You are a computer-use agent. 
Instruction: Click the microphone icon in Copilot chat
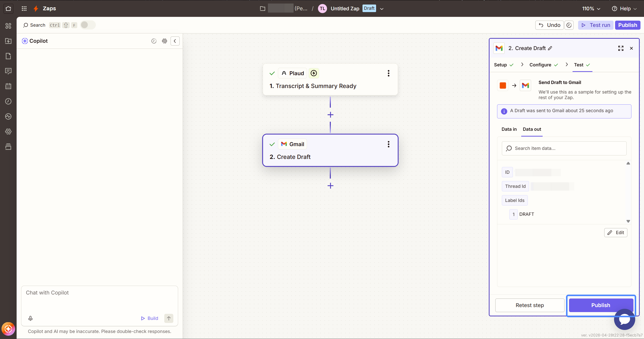click(30, 318)
